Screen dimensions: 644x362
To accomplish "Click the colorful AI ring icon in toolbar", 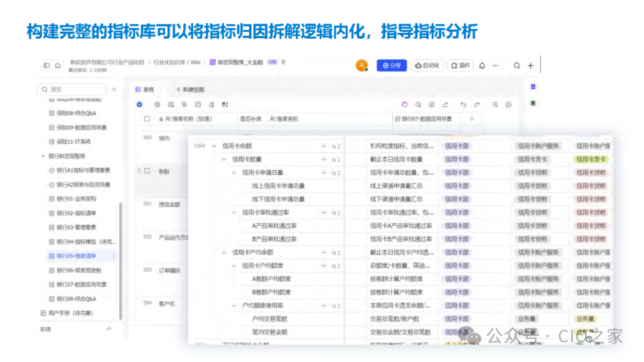I will (x=404, y=104).
